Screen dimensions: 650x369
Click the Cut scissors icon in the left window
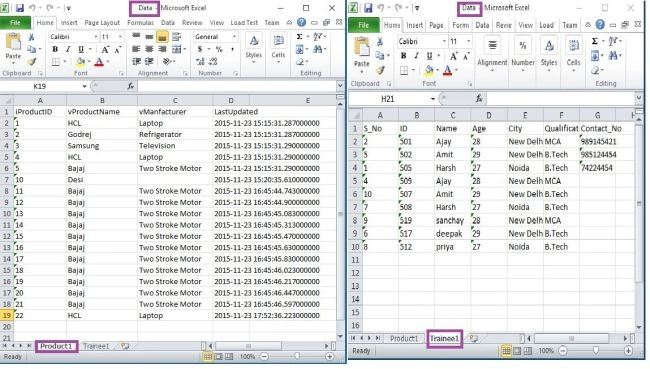point(32,37)
